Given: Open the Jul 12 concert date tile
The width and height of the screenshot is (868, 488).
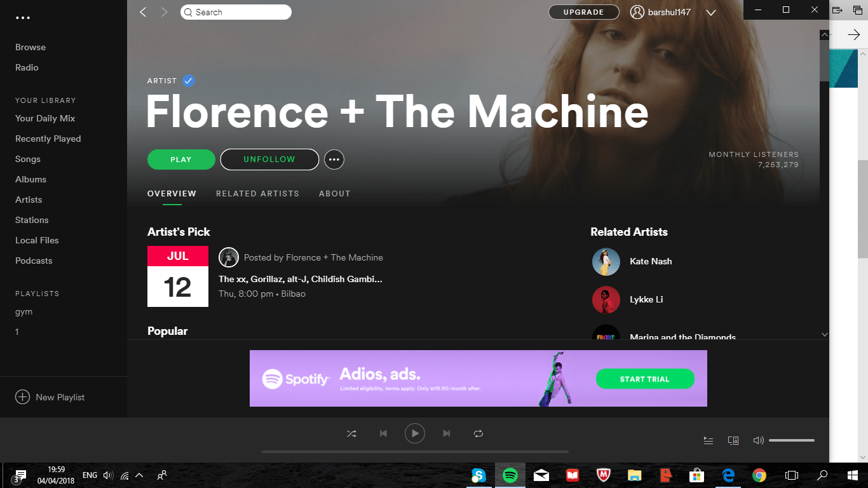Looking at the screenshot, I should click(178, 276).
